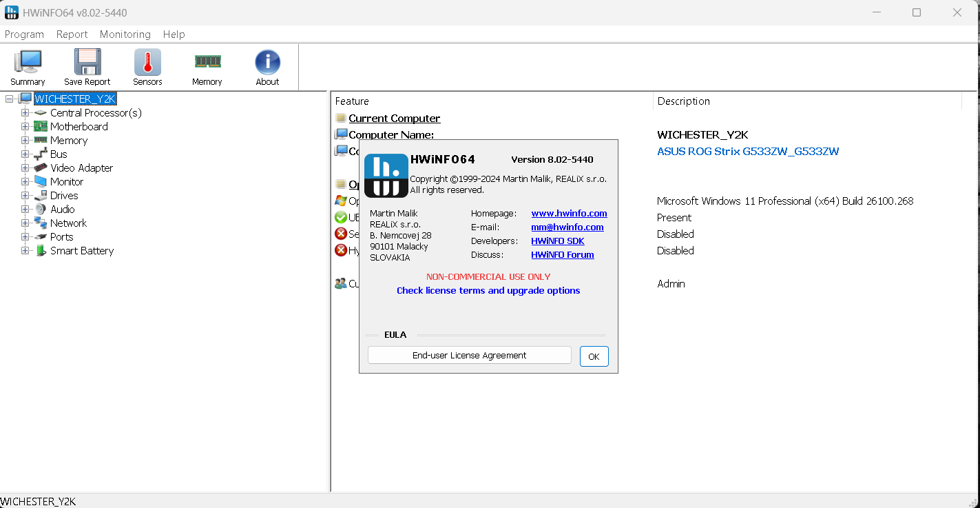This screenshot has width=980, height=508.
Task: Click the Description column header
Action: [x=807, y=101]
